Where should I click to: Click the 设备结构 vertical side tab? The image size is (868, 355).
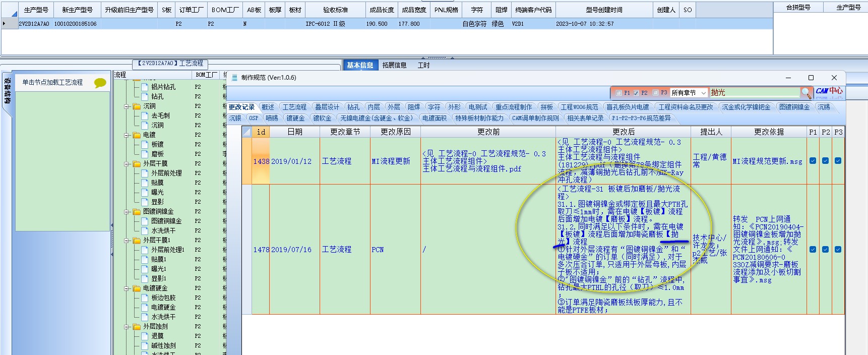pyautogui.click(x=8, y=90)
